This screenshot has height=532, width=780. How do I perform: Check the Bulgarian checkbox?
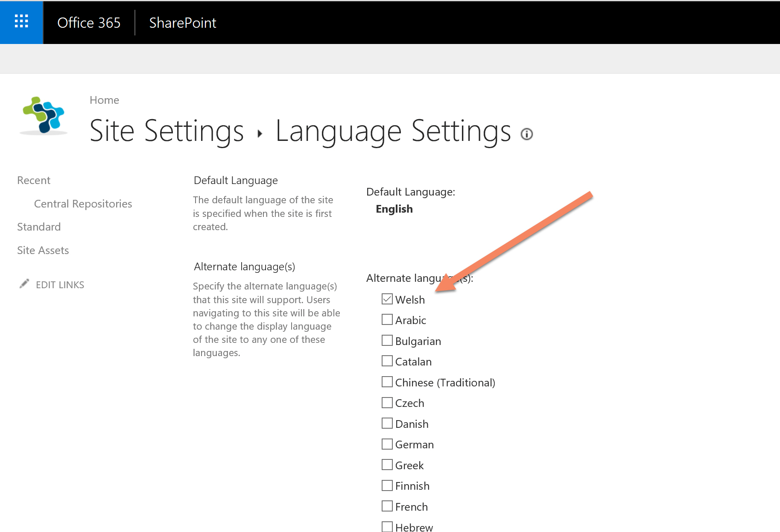(x=386, y=340)
